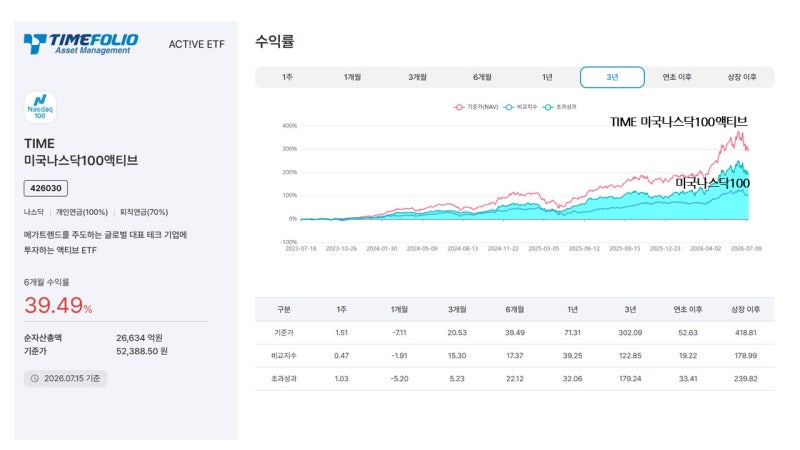Click the 미국나스닥100 chart annotation
This screenshot has width=800, height=450.
[x=712, y=183]
